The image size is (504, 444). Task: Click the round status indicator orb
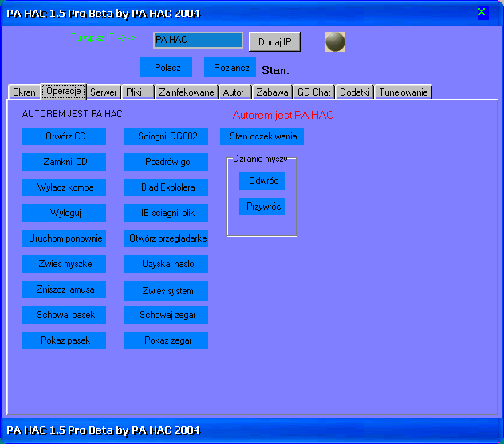[x=335, y=41]
